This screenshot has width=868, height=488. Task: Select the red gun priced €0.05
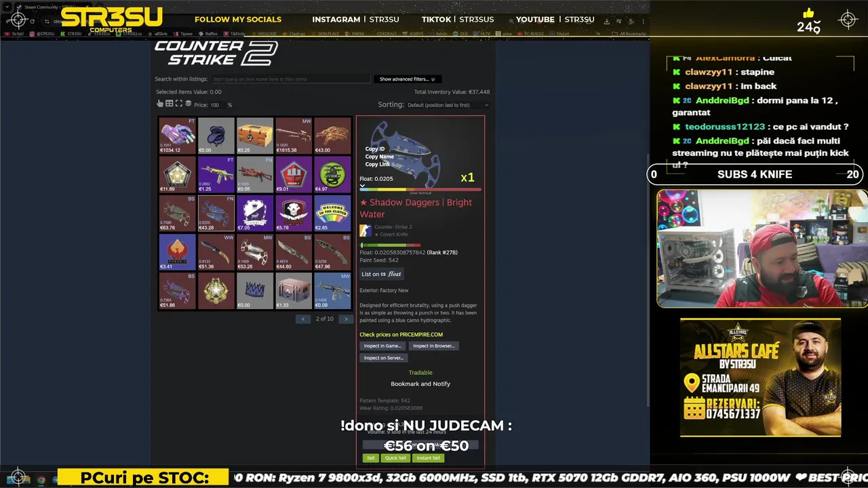pos(255,174)
